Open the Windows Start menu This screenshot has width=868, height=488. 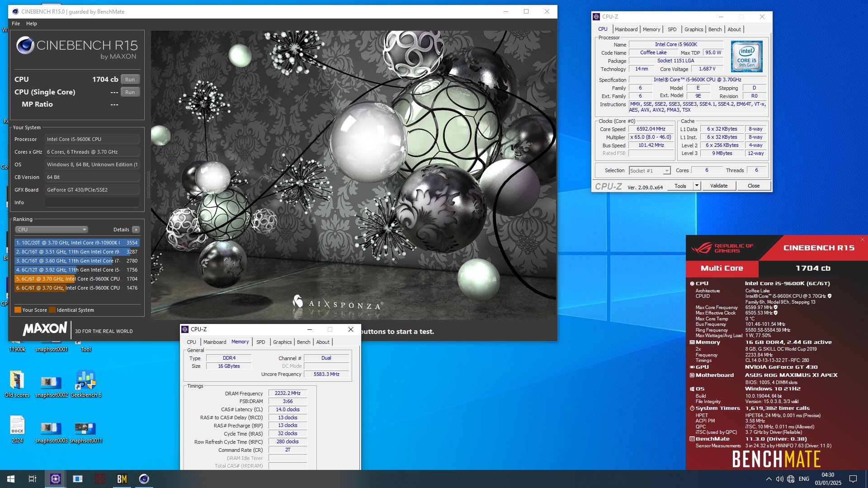click(x=11, y=479)
